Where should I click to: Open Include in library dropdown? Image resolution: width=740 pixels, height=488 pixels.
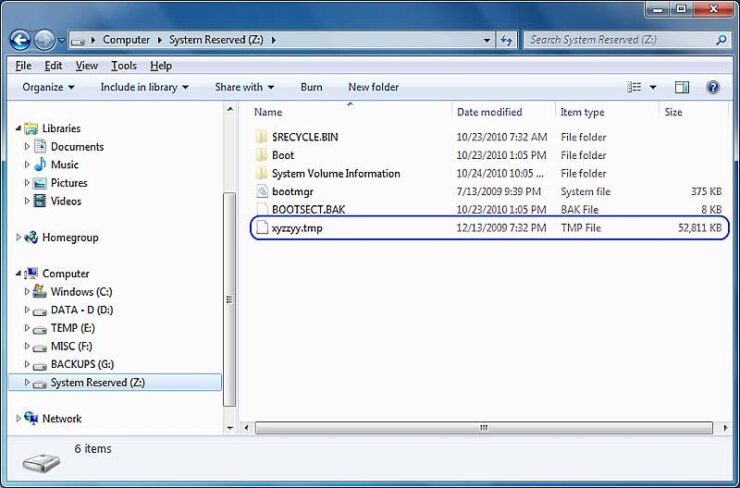pos(144,87)
